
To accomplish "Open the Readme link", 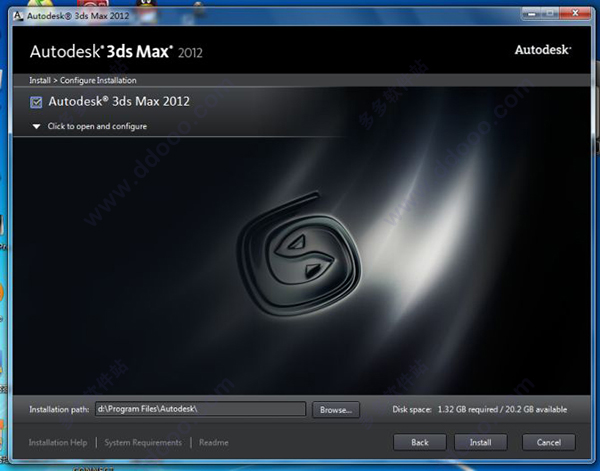I will pyautogui.click(x=214, y=443).
